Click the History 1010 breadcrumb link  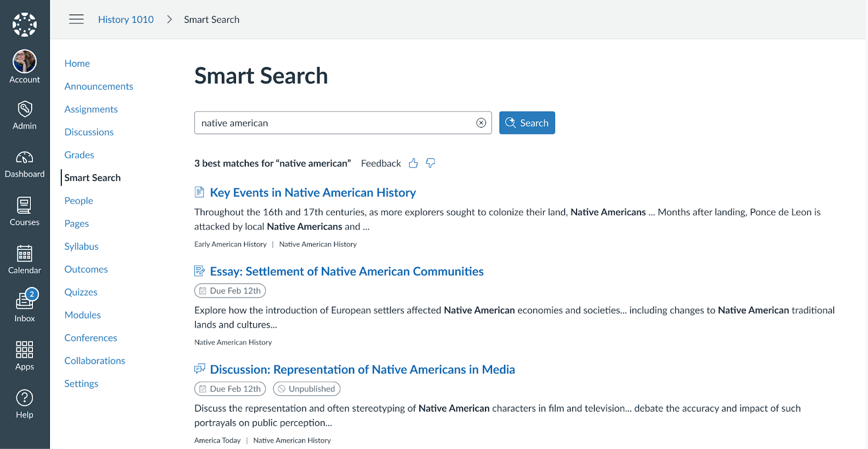coord(126,20)
